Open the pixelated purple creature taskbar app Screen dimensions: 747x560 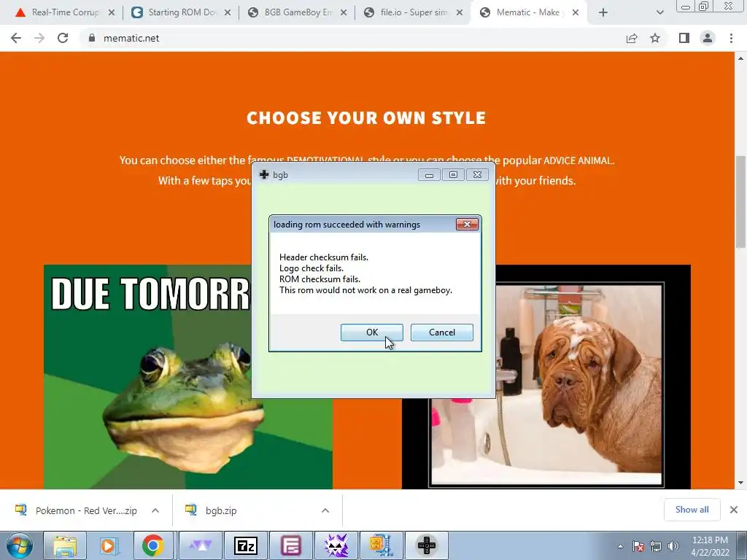point(336,545)
